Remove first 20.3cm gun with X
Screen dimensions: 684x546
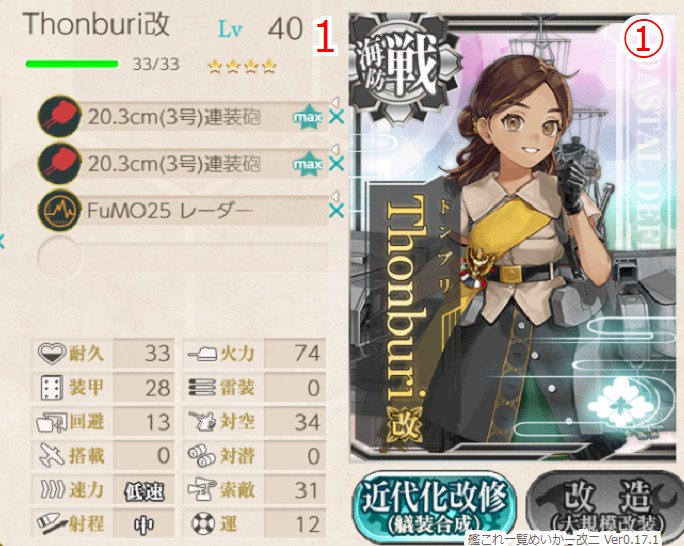pyautogui.click(x=336, y=117)
